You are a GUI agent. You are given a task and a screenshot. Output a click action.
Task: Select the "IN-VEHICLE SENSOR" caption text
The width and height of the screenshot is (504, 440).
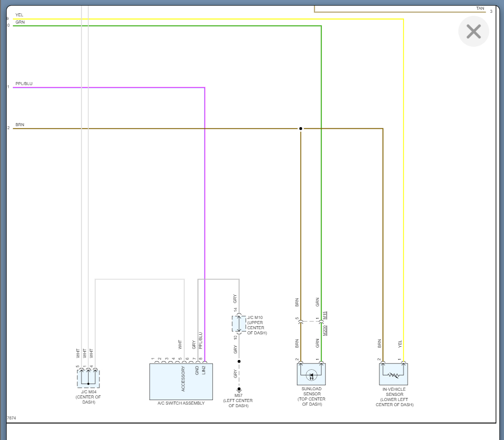tap(394, 392)
